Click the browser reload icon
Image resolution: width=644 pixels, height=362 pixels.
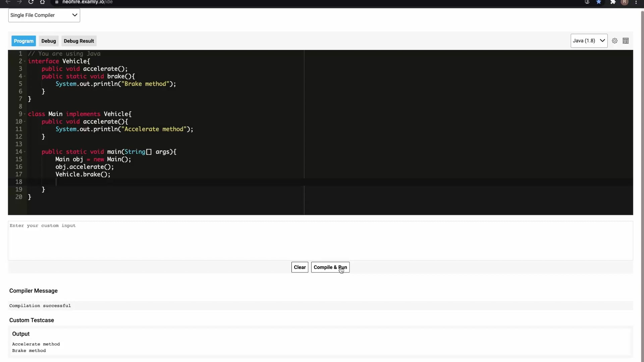31,2
